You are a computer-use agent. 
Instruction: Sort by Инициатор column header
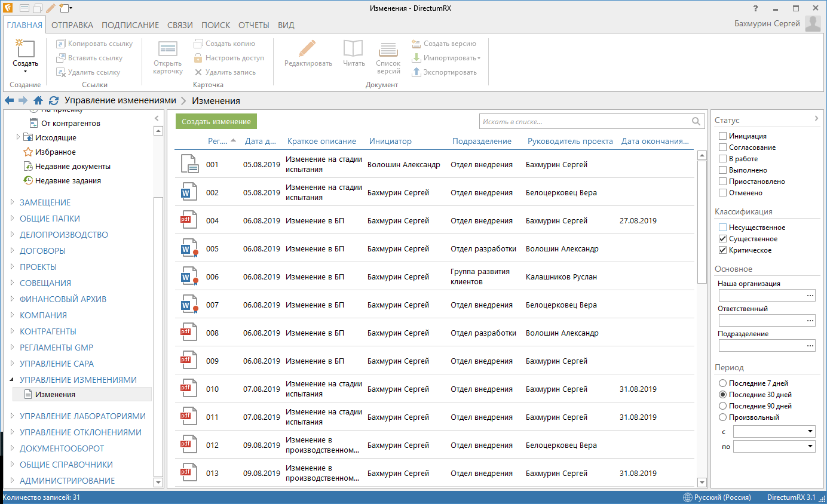[391, 141]
